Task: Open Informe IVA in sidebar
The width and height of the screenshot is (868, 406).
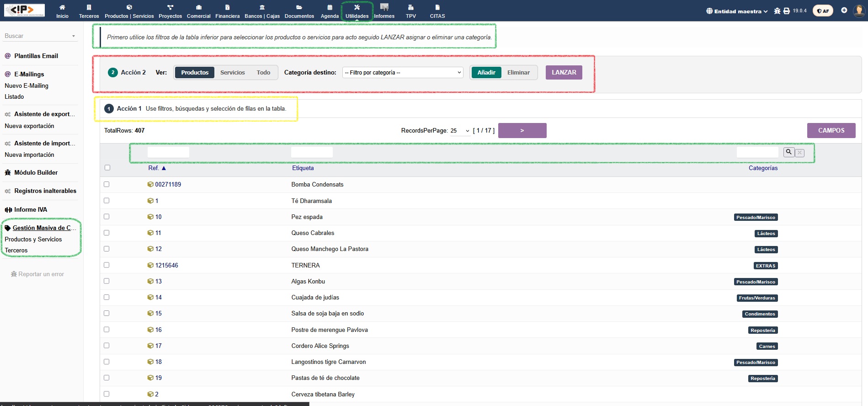Action: point(30,209)
